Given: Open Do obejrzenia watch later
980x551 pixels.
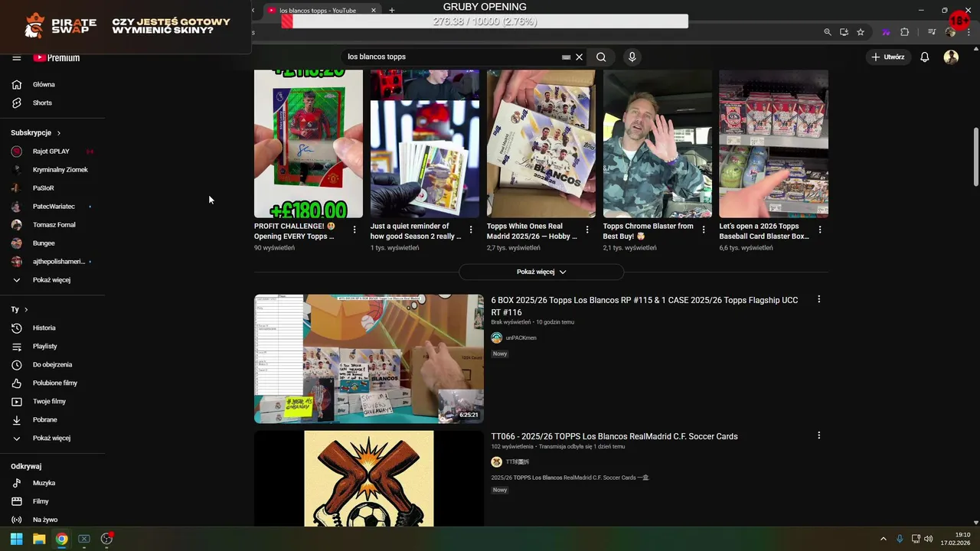Looking at the screenshot, I should click(x=53, y=364).
